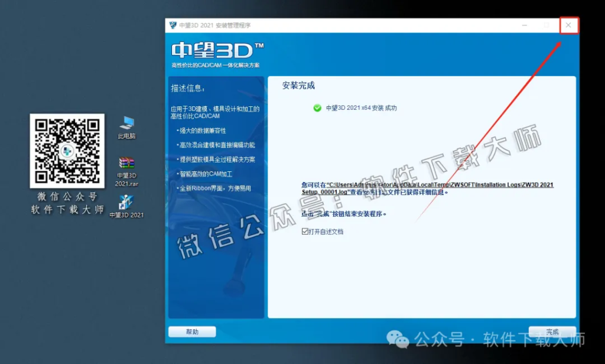Close the installer with the highlighted X button
The width and height of the screenshot is (605, 364).
point(568,25)
